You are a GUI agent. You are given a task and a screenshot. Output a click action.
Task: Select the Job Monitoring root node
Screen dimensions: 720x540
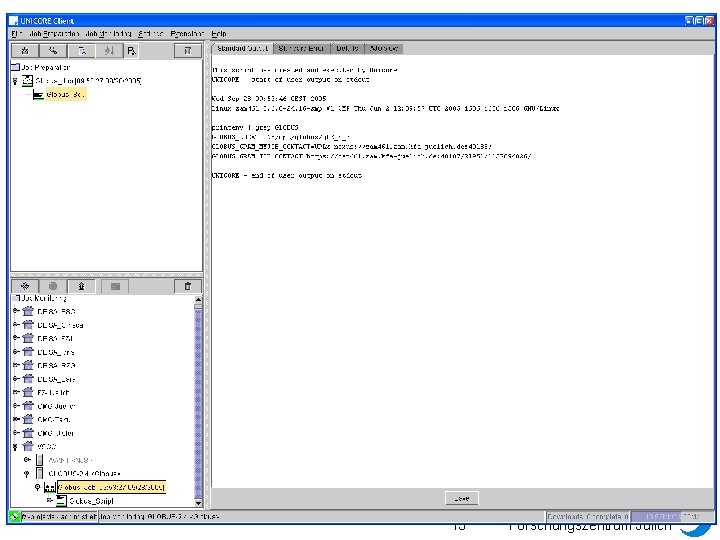(x=44, y=298)
